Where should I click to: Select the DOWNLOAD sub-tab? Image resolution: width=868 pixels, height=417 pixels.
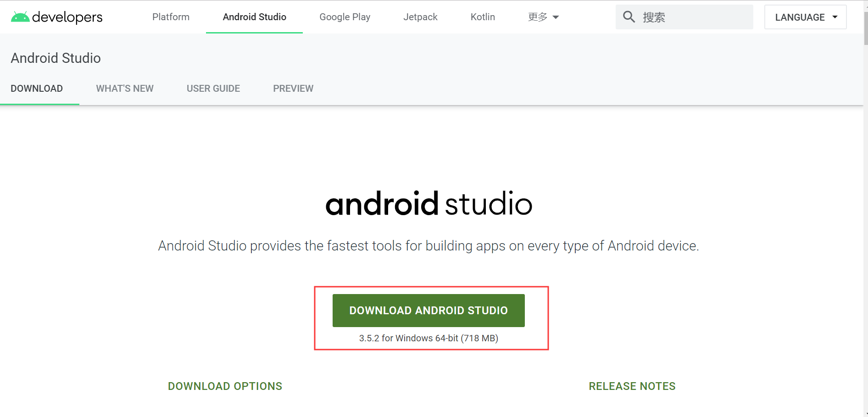pos(37,89)
